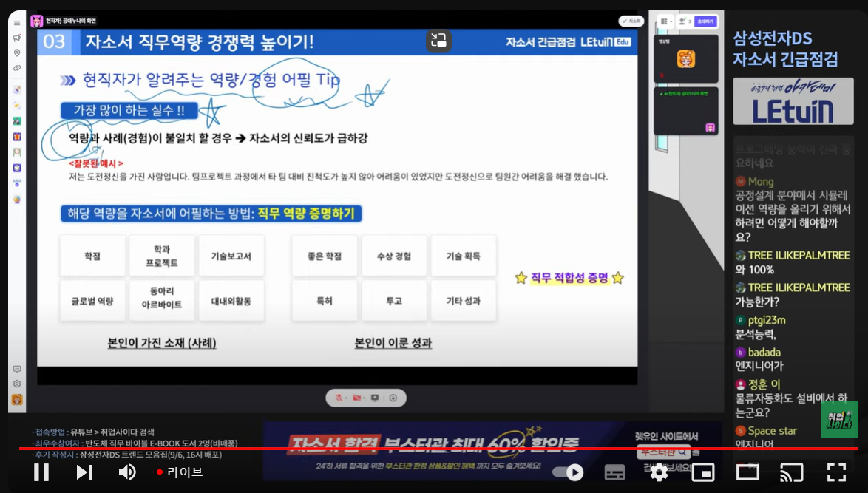Click the megaphone announcement icon
The width and height of the screenshot is (868, 493).
(x=16, y=38)
